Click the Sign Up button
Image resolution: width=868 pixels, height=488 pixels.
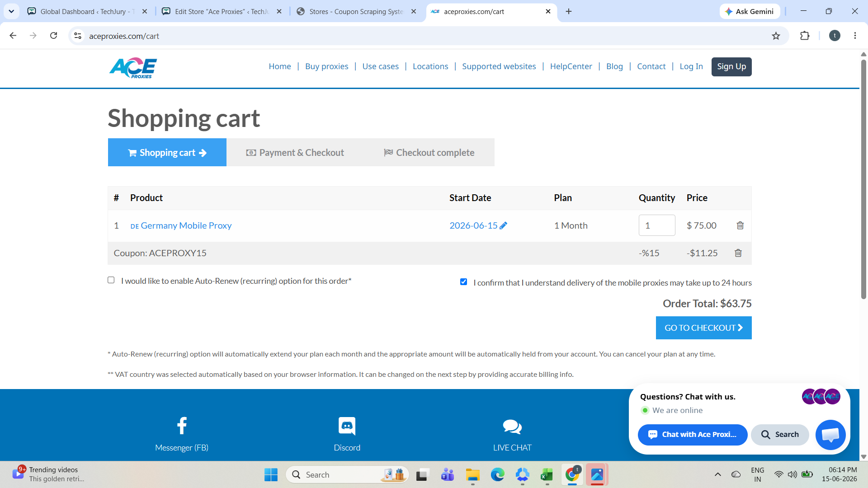pyautogui.click(x=731, y=67)
